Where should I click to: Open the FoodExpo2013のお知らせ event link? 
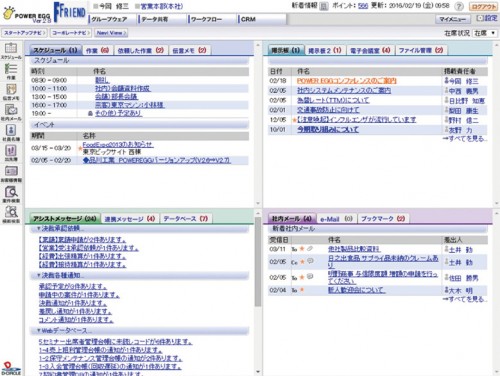pos(118,145)
